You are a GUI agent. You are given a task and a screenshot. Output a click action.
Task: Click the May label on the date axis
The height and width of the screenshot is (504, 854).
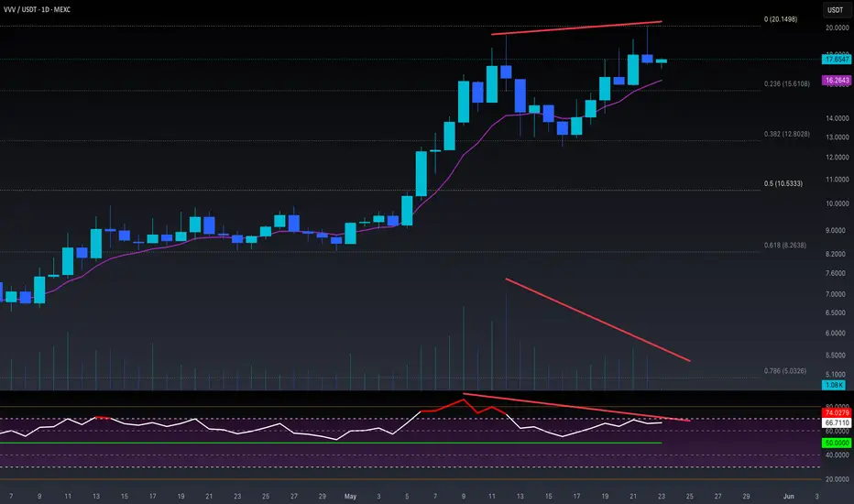click(x=350, y=497)
